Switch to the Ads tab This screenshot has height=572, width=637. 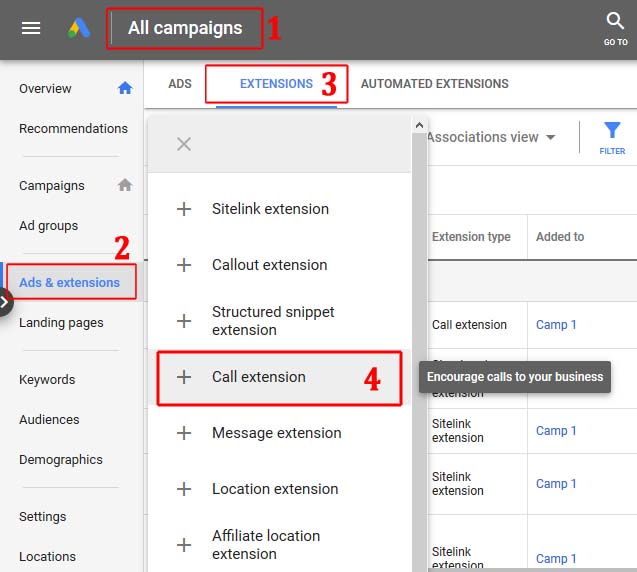(x=180, y=84)
